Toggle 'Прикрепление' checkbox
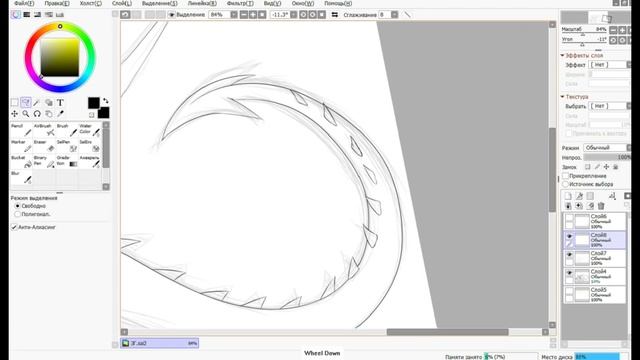Viewport: 640px width, 360px height. [566, 176]
